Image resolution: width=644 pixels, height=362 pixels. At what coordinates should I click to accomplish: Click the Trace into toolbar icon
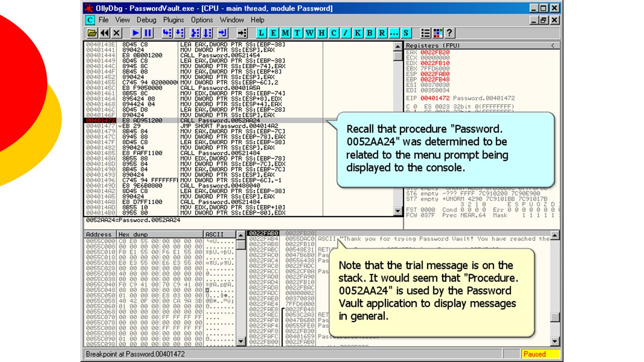coord(195,33)
